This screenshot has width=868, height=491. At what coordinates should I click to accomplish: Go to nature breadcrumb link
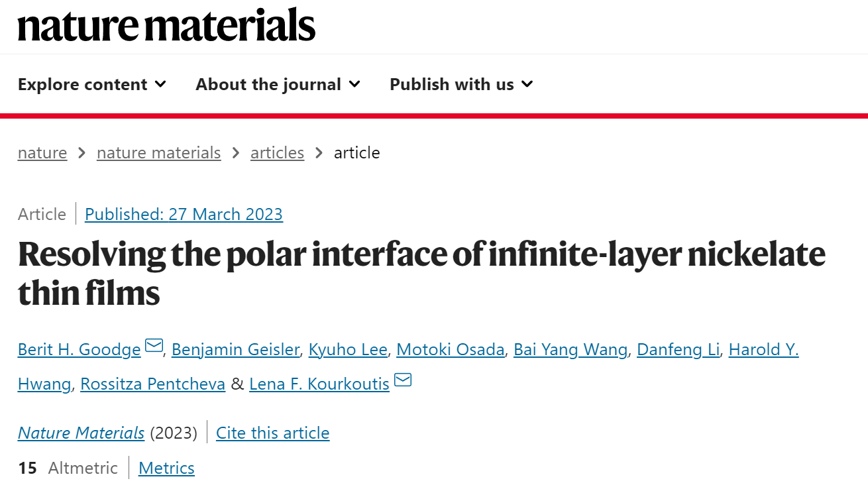click(x=42, y=152)
